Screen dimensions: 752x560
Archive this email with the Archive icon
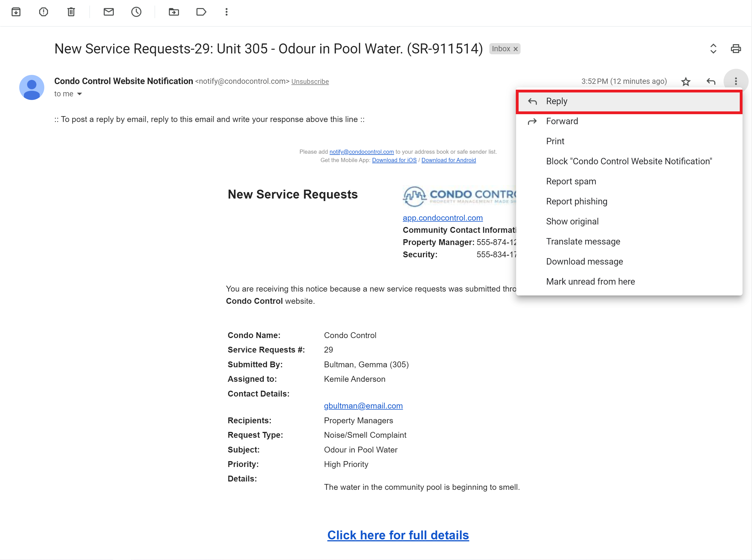pyautogui.click(x=16, y=12)
